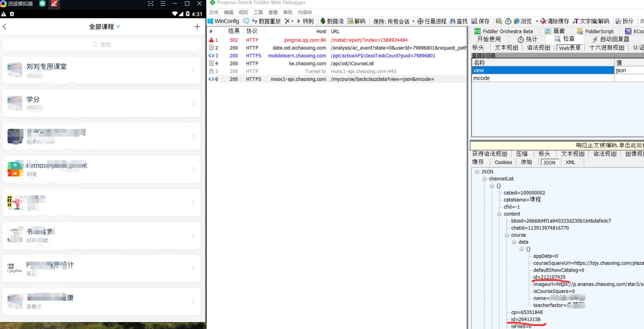Collapse the data tree node
The height and width of the screenshot is (329, 644).
(514, 242)
